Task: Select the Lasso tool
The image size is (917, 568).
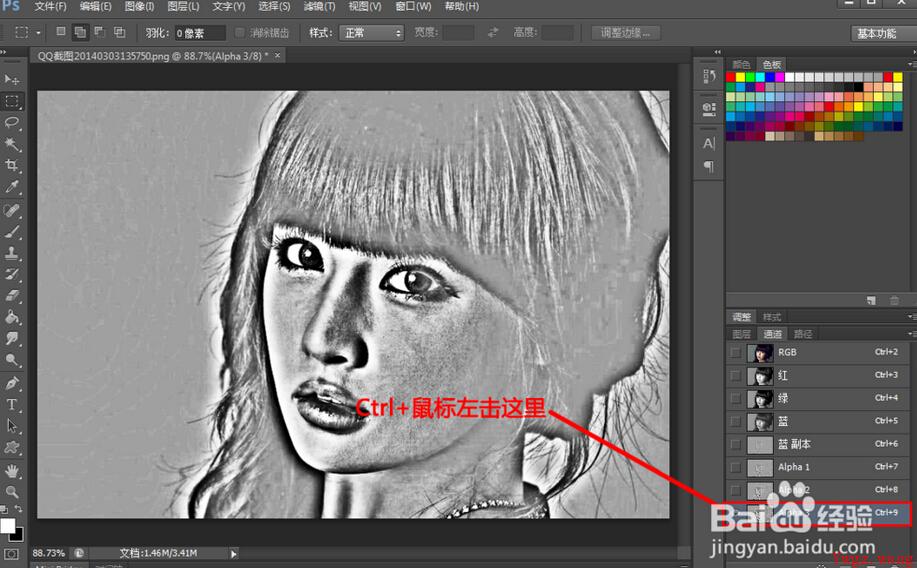Action: pos(12,122)
